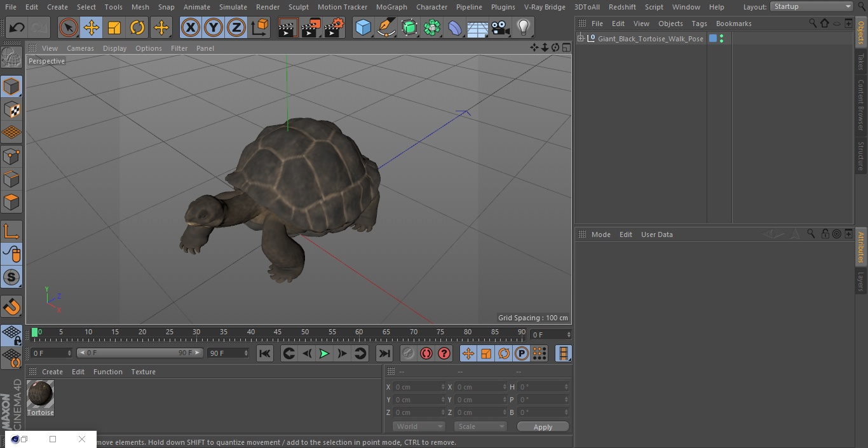868x448 pixels.
Task: Click the Record Active Objects button
Action: (409, 353)
